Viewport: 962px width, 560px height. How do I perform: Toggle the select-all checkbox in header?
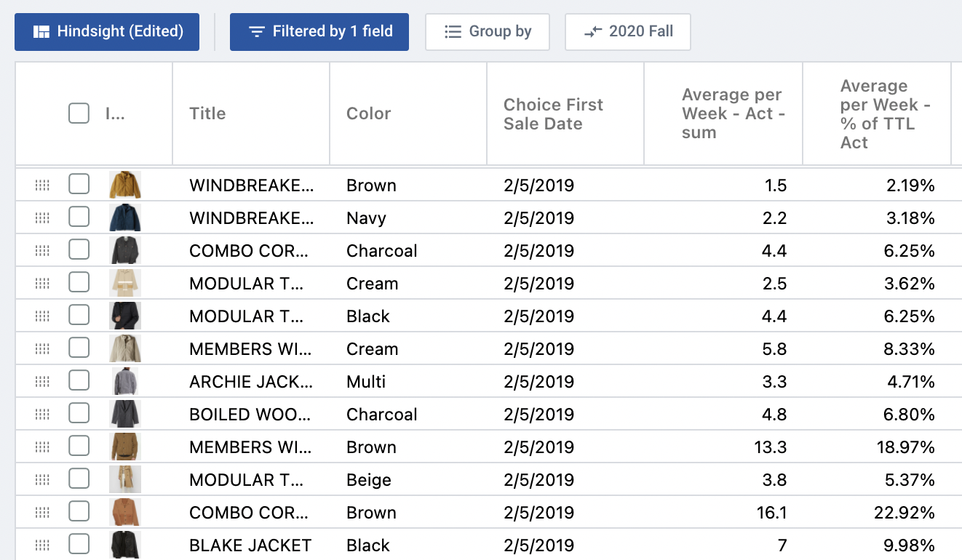79,113
